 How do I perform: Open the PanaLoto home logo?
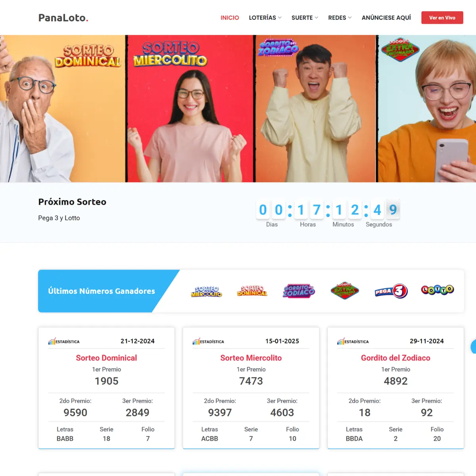[x=63, y=17]
